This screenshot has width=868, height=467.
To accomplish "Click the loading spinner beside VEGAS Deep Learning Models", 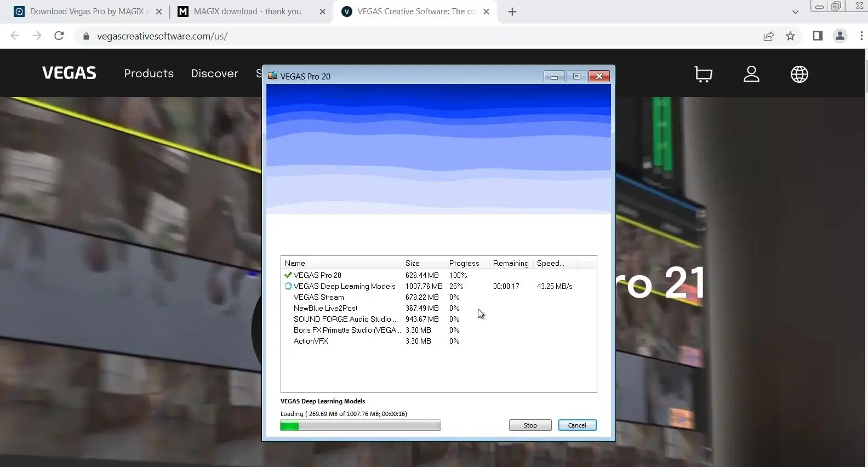I will pyautogui.click(x=288, y=286).
